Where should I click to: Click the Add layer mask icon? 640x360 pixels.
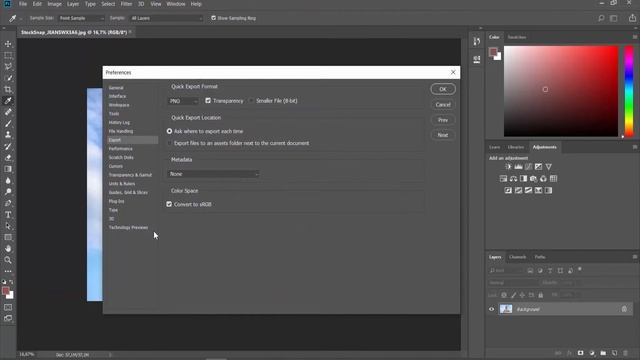(580, 353)
